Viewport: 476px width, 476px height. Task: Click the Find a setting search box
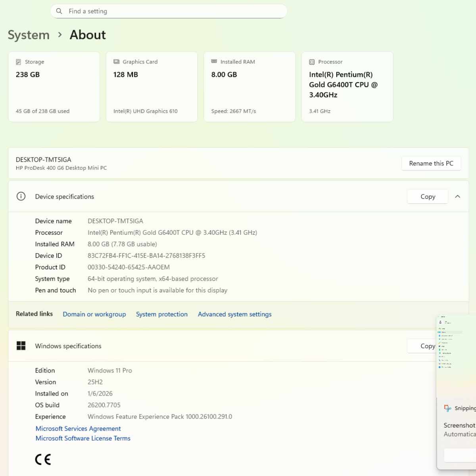tap(169, 11)
